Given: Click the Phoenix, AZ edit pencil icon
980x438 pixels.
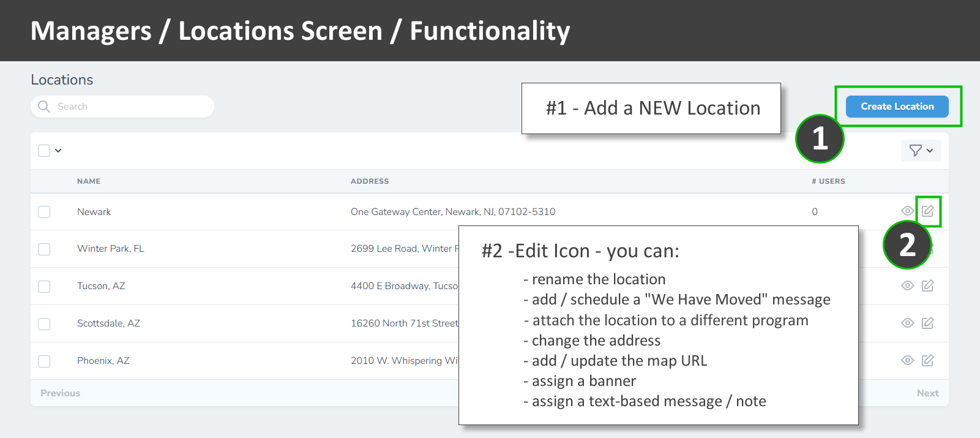Looking at the screenshot, I should click(928, 361).
